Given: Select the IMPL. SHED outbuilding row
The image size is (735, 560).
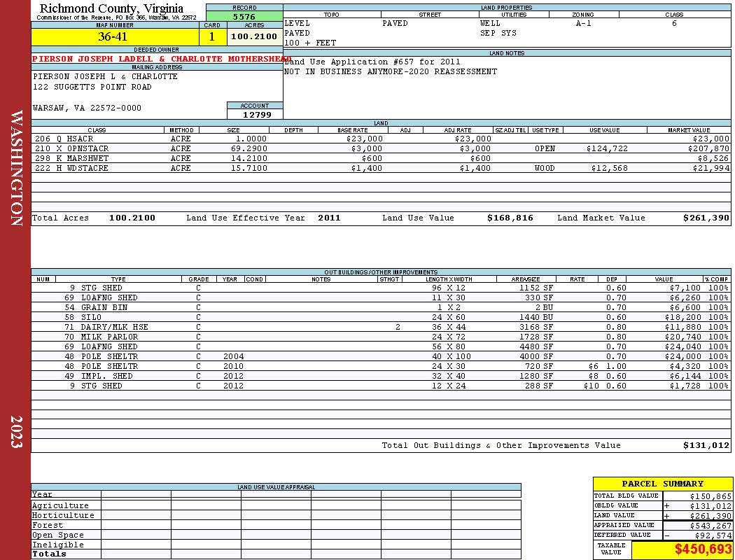Looking at the screenshot, I should click(x=381, y=377).
